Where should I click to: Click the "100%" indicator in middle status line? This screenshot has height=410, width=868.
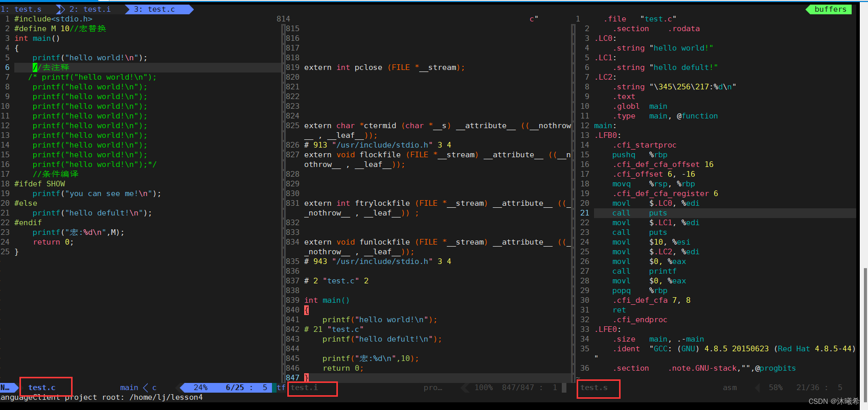(x=484, y=388)
